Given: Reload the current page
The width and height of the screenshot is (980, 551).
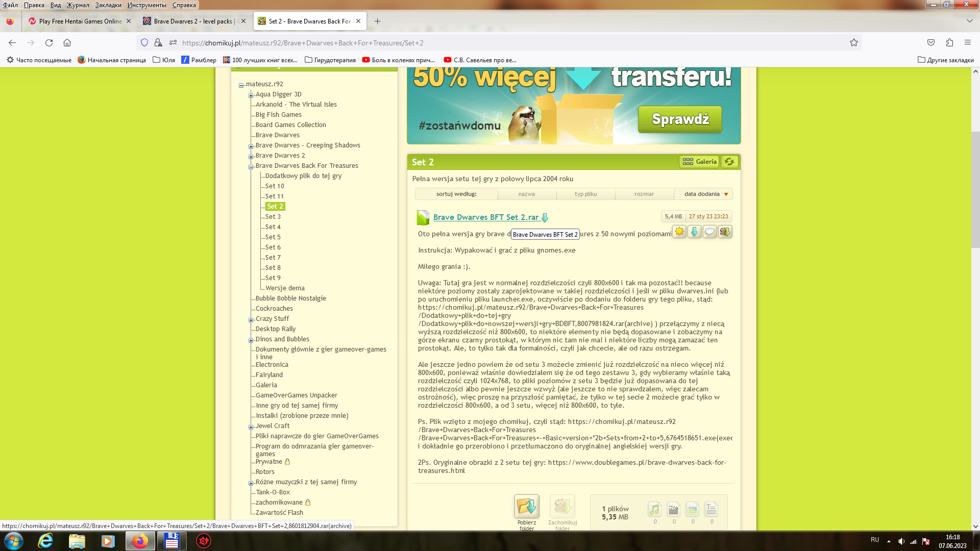Looking at the screenshot, I should (49, 43).
